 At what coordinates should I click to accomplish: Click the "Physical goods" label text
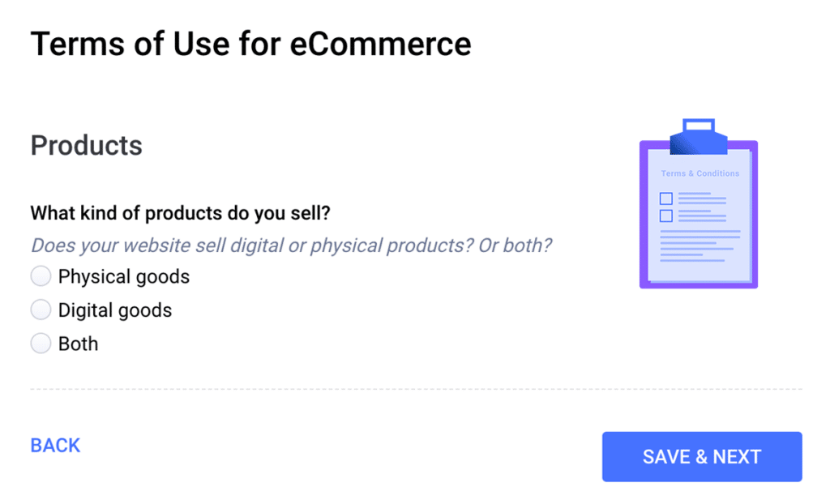point(124,277)
